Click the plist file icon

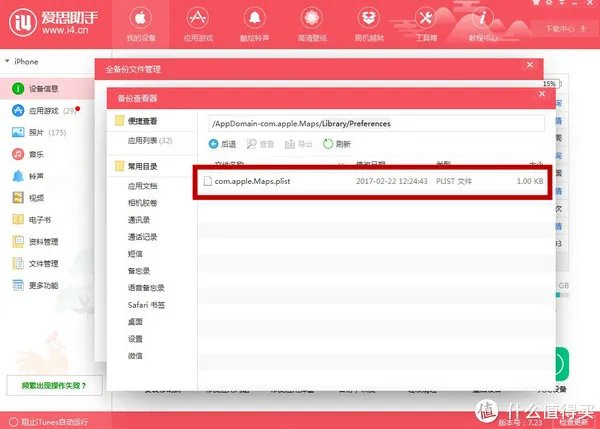(207, 181)
